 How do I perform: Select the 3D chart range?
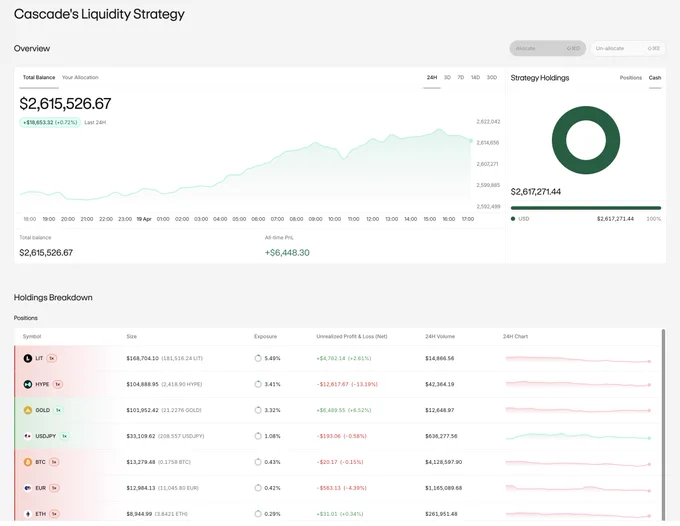pos(447,78)
